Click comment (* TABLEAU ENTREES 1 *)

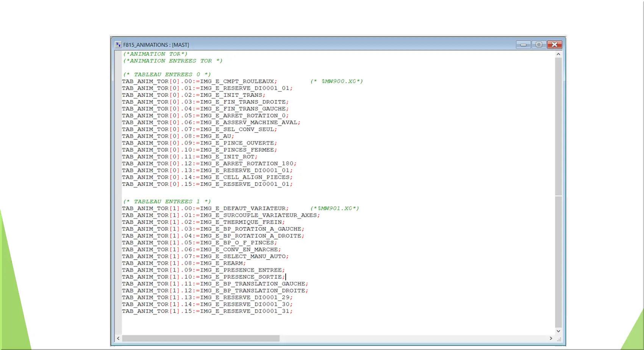pyautogui.click(x=167, y=202)
